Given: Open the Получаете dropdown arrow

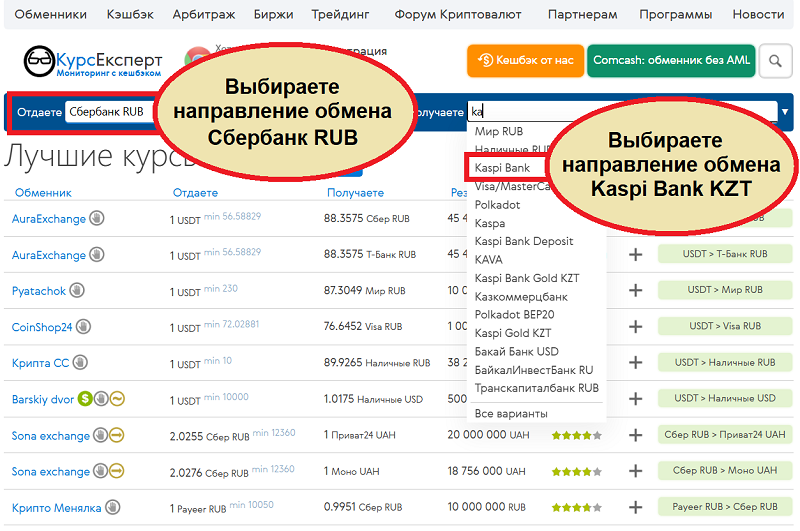Looking at the screenshot, I should (x=785, y=112).
